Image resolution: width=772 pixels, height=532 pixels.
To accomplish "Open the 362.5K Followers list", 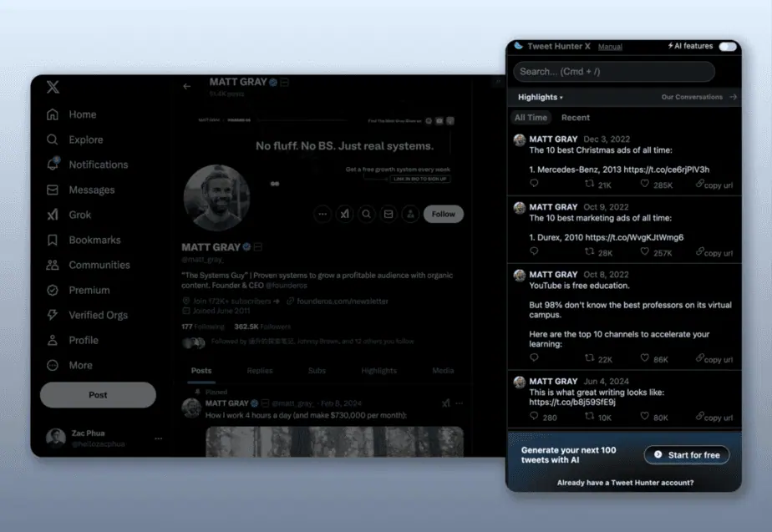I will pos(262,327).
